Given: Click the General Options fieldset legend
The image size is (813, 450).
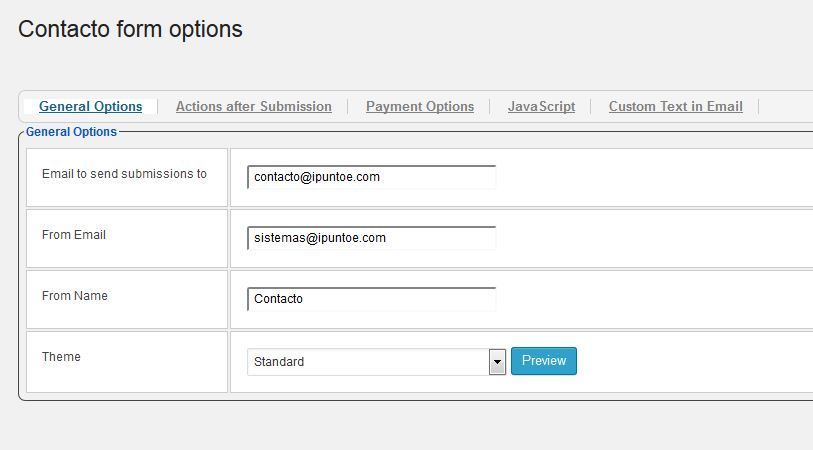Looking at the screenshot, I should (72, 132).
